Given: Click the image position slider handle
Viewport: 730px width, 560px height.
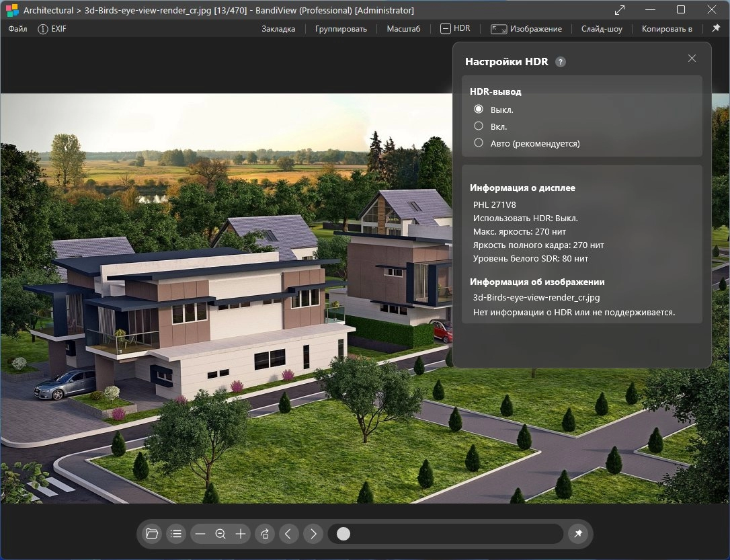Looking at the screenshot, I should [343, 534].
